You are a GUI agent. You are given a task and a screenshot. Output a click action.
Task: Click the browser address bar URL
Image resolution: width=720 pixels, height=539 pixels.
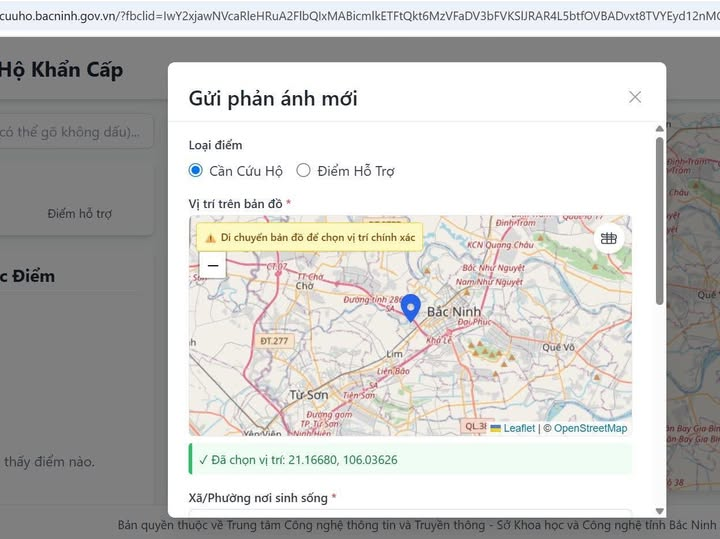[x=360, y=16]
